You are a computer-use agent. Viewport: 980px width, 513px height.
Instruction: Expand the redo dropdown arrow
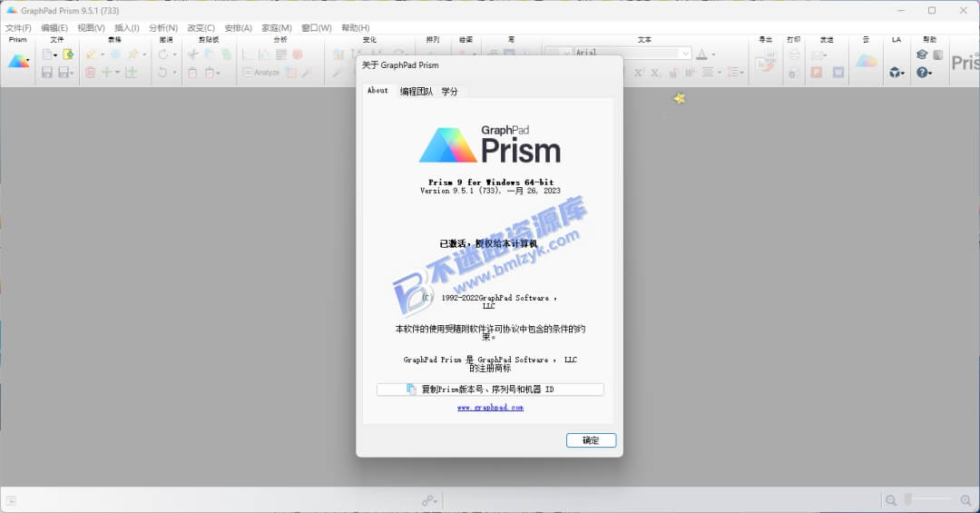click(174, 54)
